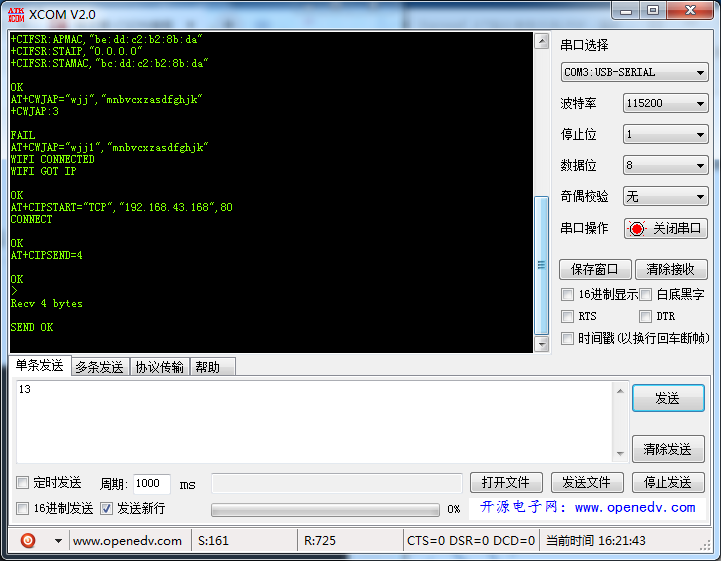Click the 'Recv 4 bytes' terminal line
Viewport: 721px width, 561px height.
pos(47,303)
